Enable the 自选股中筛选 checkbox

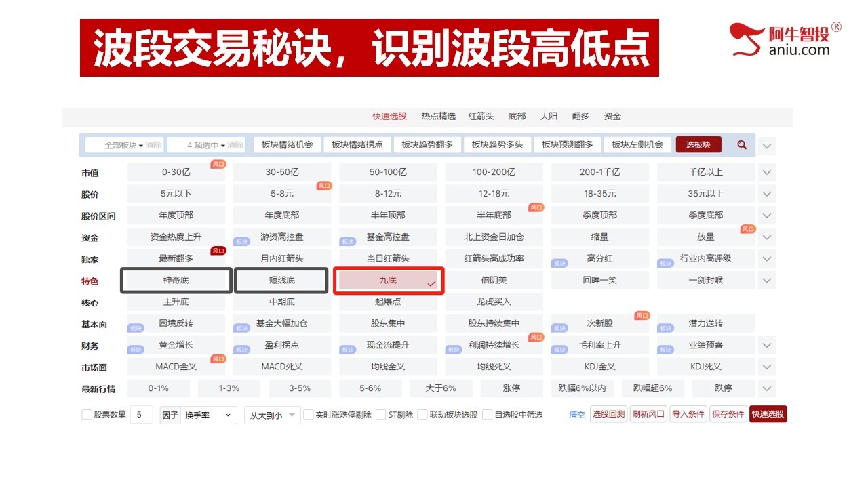click(487, 414)
